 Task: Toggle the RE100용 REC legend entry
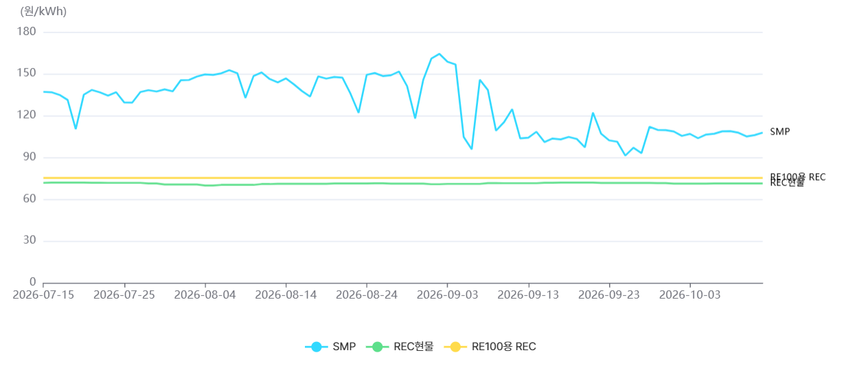[x=490, y=347]
